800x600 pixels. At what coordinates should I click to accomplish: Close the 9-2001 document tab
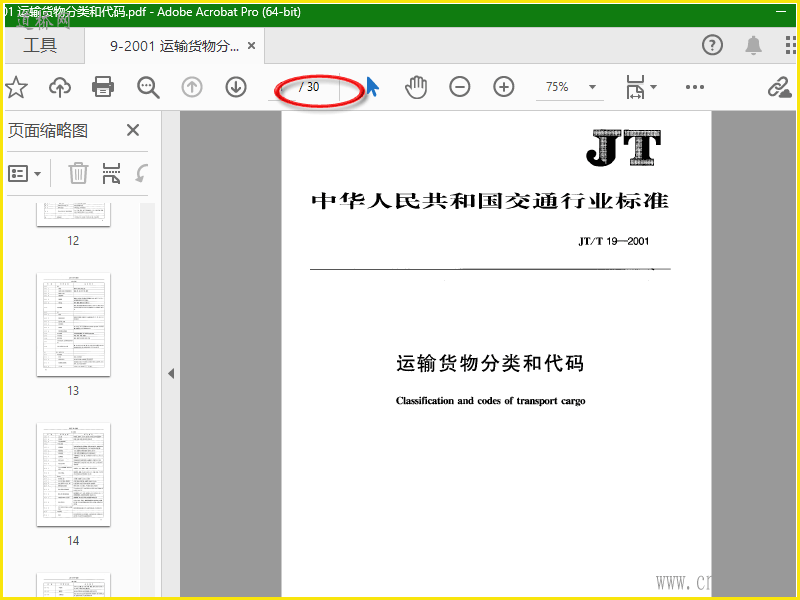pos(252,46)
